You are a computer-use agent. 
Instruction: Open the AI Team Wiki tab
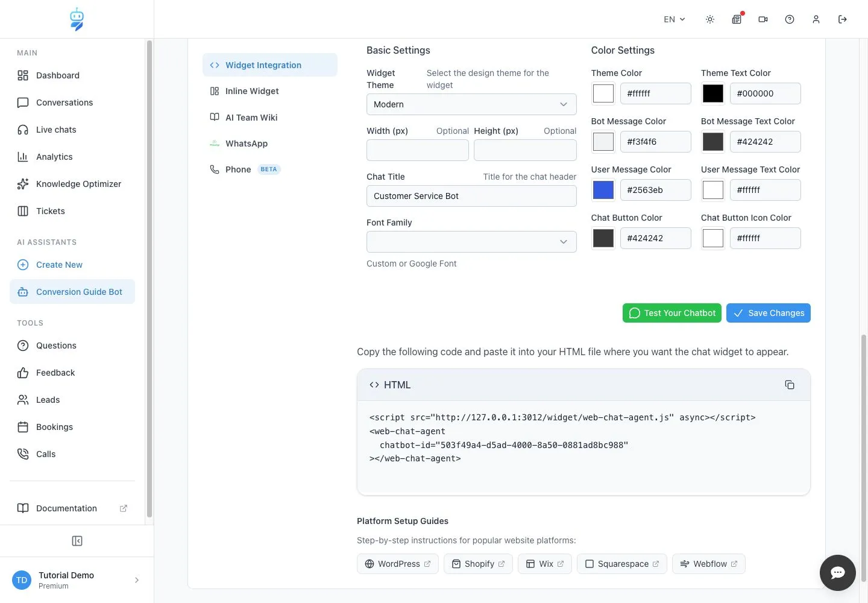[x=270, y=118]
